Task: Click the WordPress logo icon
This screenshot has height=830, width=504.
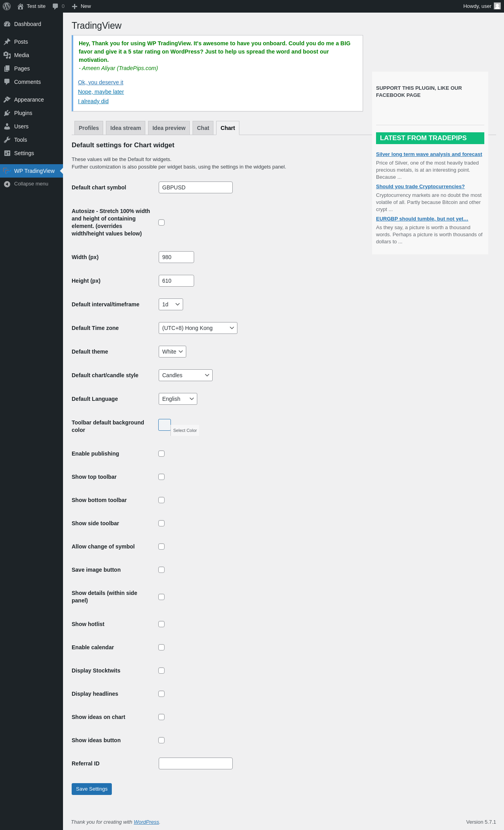Action: click(x=7, y=6)
